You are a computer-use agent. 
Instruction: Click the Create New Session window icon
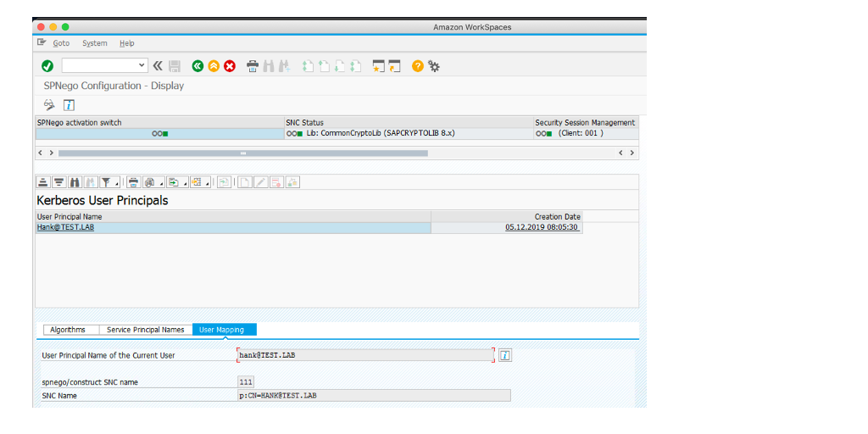click(x=379, y=66)
